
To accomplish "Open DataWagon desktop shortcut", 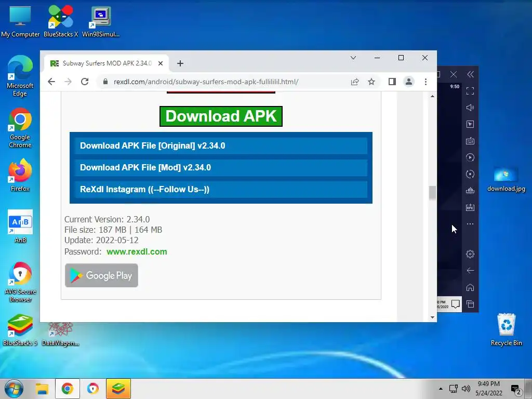I will [60, 334].
